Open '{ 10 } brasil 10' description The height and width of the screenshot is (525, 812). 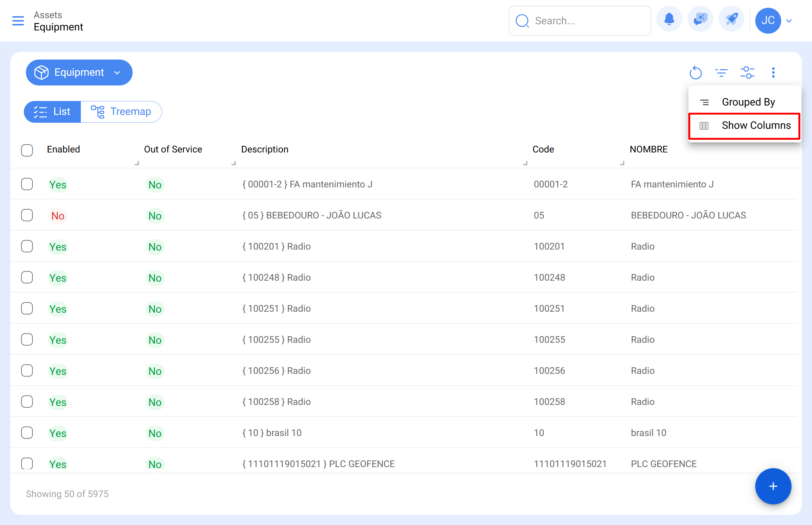[272, 433]
